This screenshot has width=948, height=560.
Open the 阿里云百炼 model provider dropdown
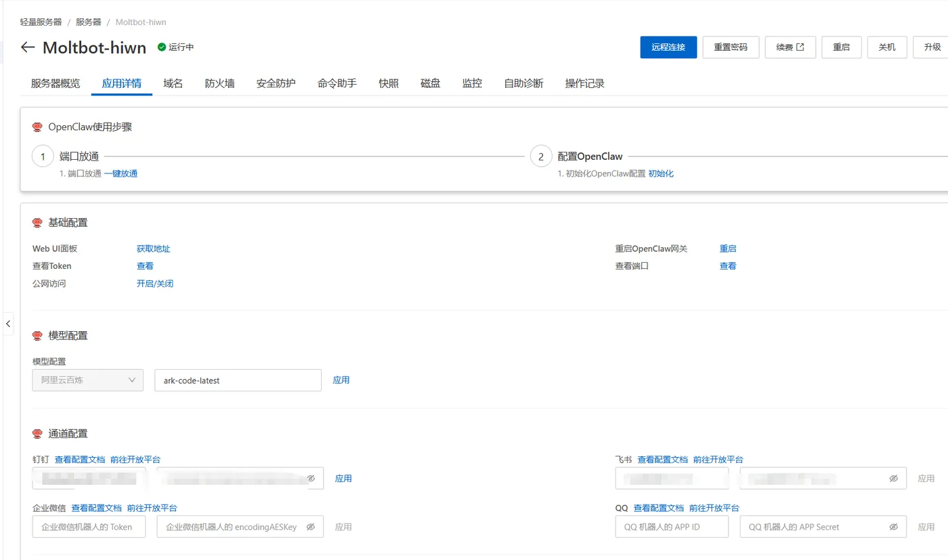[88, 380]
